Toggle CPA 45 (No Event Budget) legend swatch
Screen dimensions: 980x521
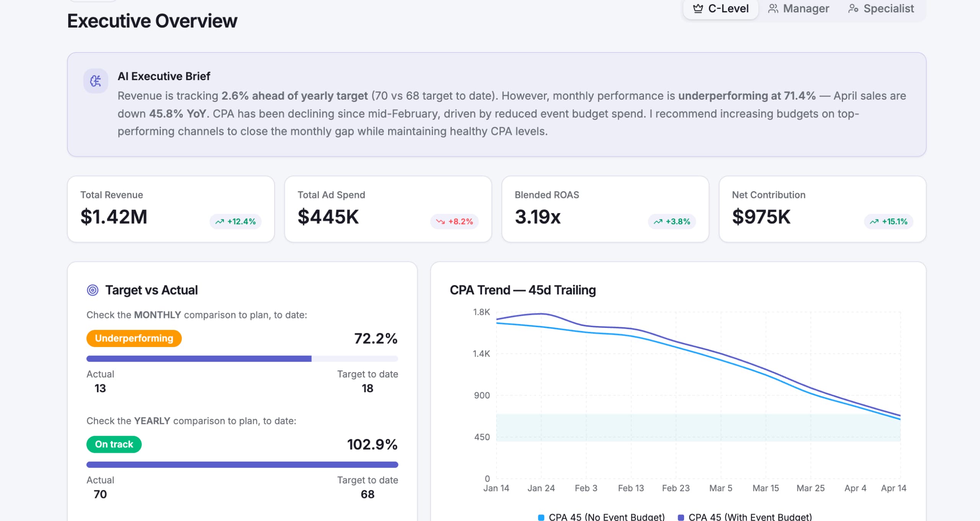541,517
